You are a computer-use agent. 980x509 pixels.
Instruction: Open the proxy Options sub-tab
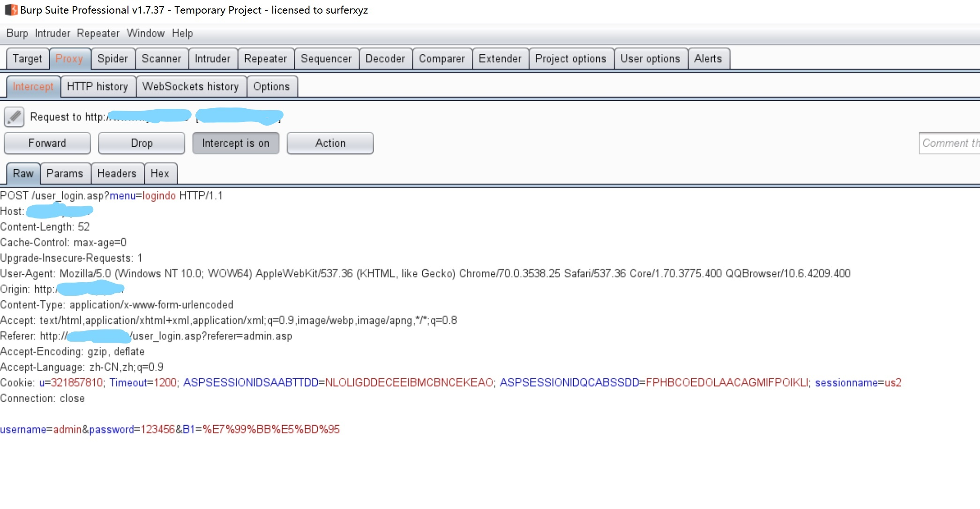click(x=272, y=87)
